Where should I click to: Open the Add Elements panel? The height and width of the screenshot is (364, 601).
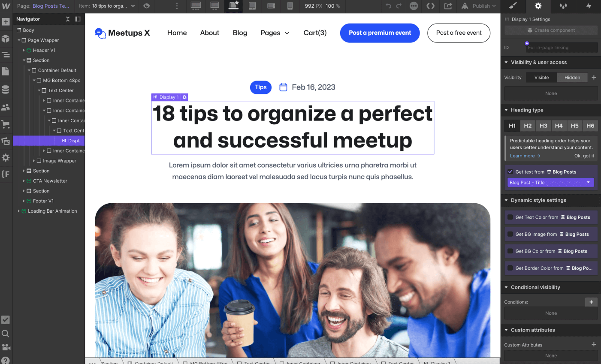click(x=6, y=21)
